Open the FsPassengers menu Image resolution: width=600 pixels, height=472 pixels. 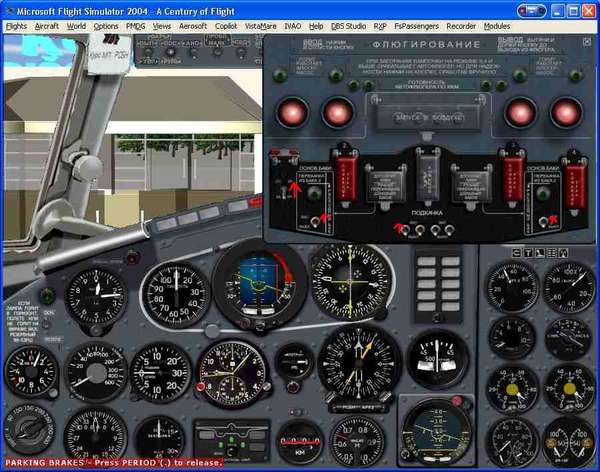416,26
